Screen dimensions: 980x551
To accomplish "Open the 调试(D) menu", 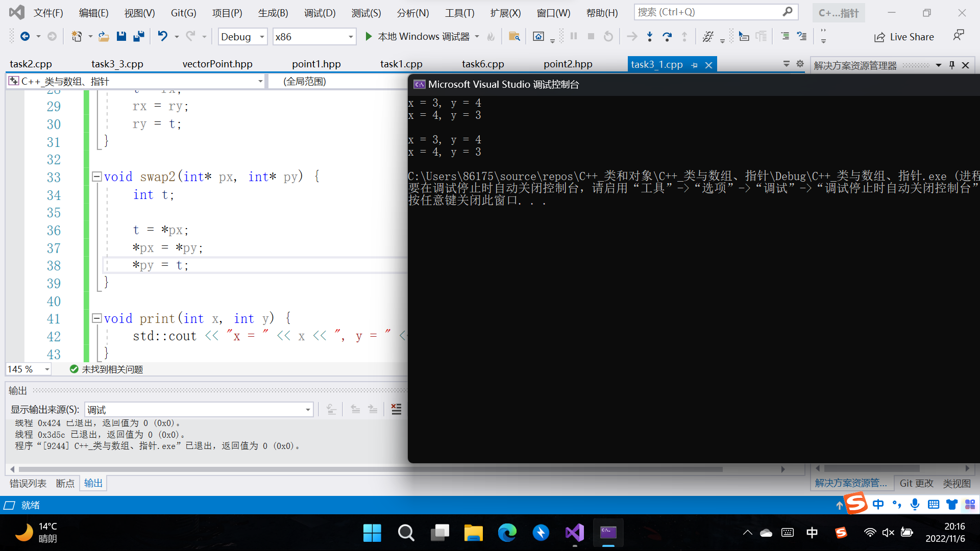I will [x=320, y=13].
